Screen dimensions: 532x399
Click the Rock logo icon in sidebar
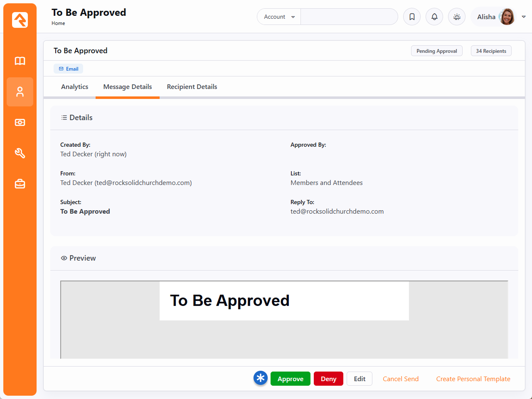coord(20,20)
